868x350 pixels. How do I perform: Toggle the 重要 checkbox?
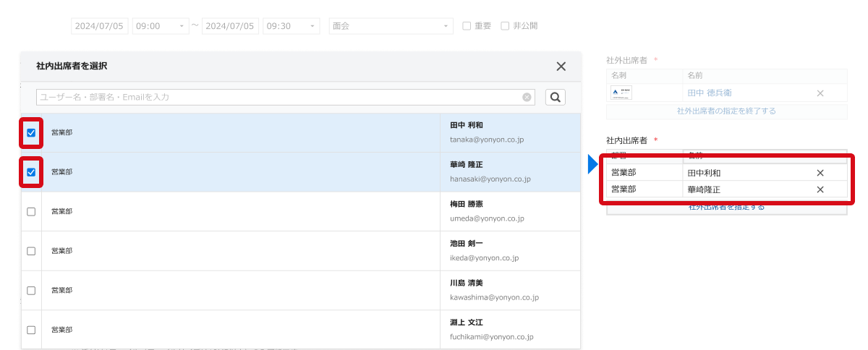[x=467, y=26]
